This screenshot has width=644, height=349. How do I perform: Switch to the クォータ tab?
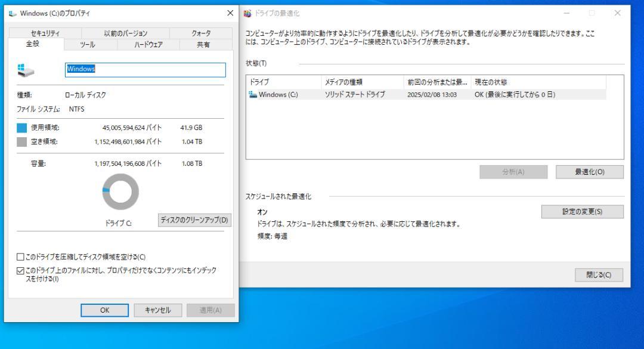tap(201, 33)
